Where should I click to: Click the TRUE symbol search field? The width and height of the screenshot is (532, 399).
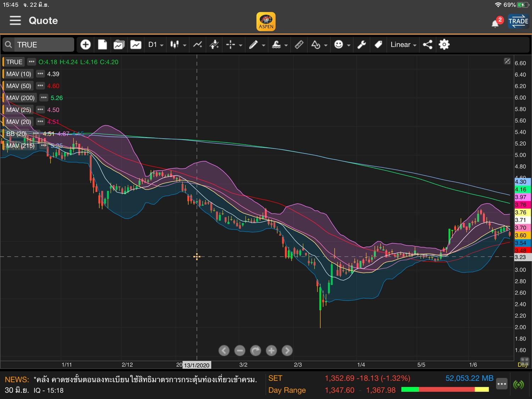point(43,45)
